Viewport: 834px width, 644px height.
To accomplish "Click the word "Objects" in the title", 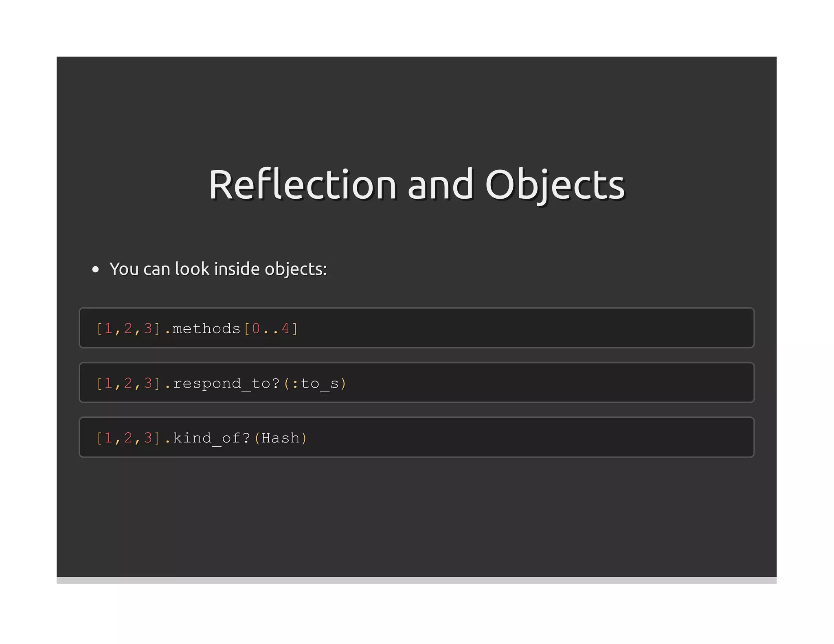I will 555,184.
